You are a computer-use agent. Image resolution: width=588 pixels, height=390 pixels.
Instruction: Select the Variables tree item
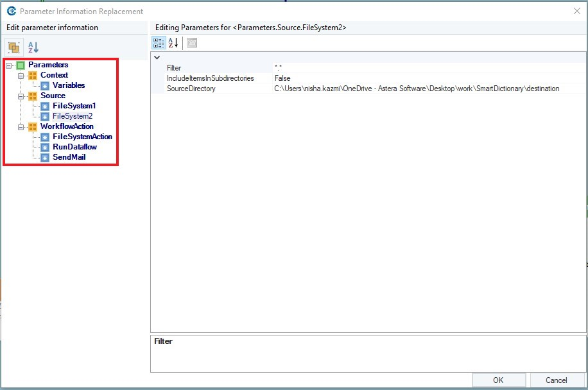[68, 85]
